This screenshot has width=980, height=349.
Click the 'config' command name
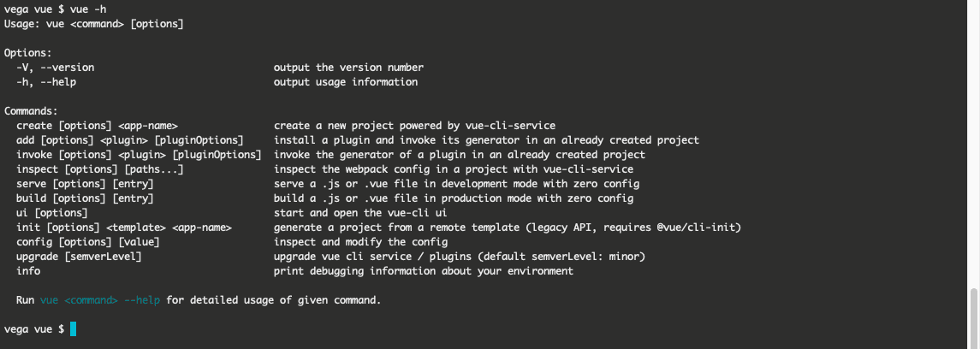(34, 242)
